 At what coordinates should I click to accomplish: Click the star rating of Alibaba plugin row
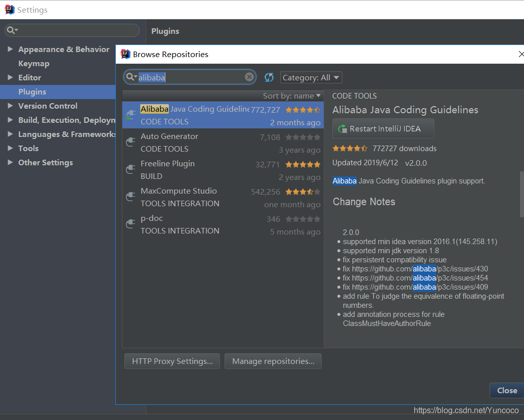303,110
